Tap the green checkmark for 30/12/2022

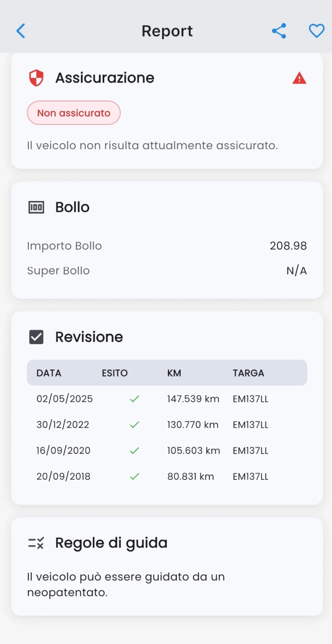pyautogui.click(x=134, y=425)
